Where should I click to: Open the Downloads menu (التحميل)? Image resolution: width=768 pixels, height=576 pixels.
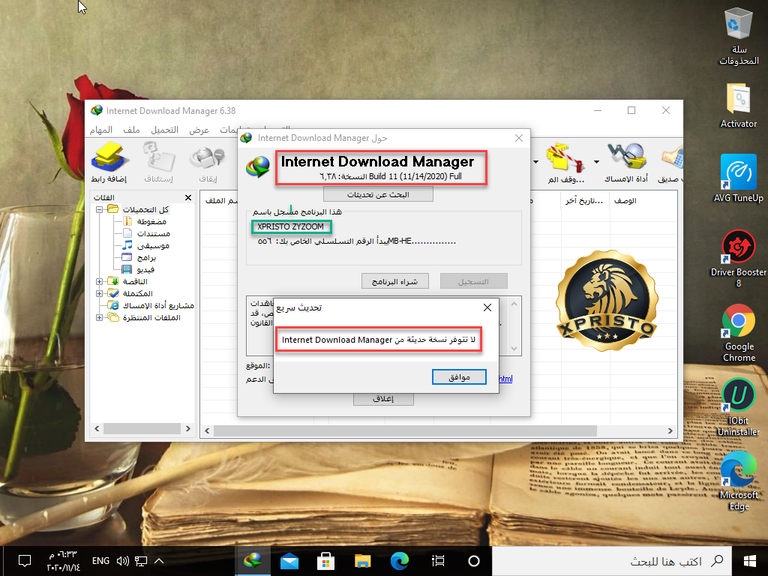[x=164, y=130]
